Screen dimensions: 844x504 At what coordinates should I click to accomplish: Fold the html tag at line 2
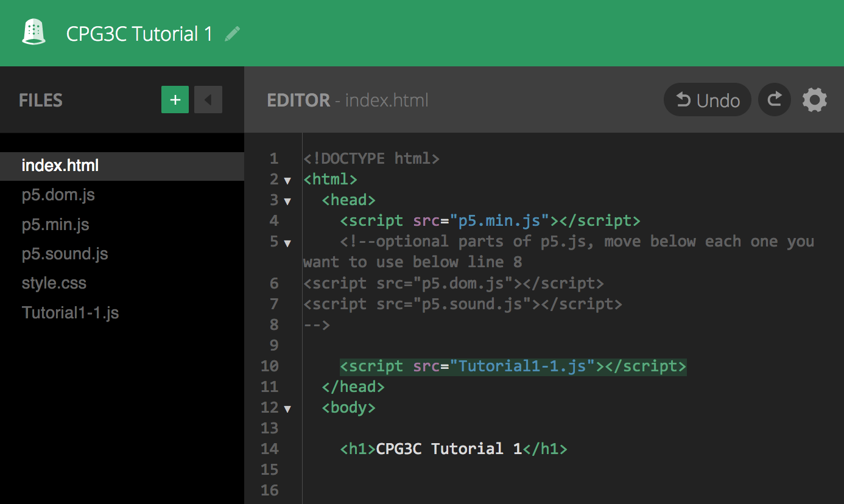tap(287, 181)
